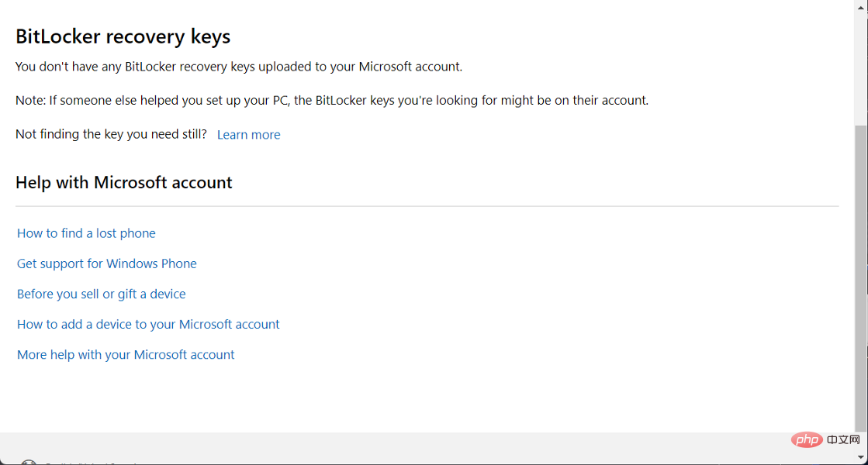Viewport: 868px width, 465px height.
Task: Click the 'Not finding the key you need still?' text
Action: pyautogui.click(x=111, y=134)
